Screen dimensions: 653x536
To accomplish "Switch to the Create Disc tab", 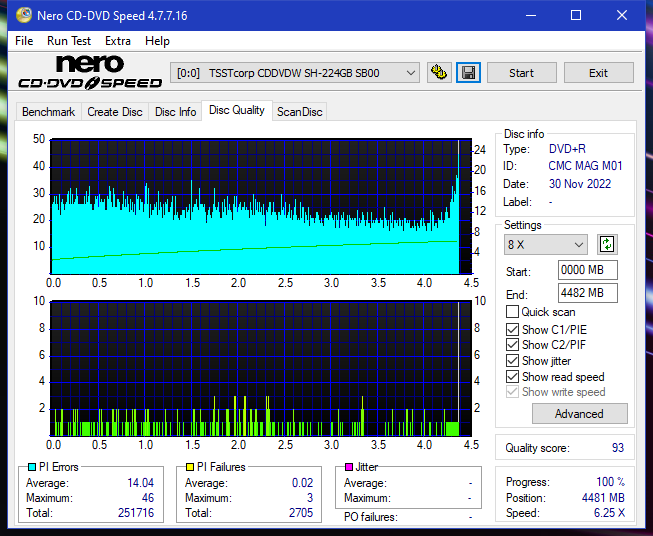I will tap(115, 112).
